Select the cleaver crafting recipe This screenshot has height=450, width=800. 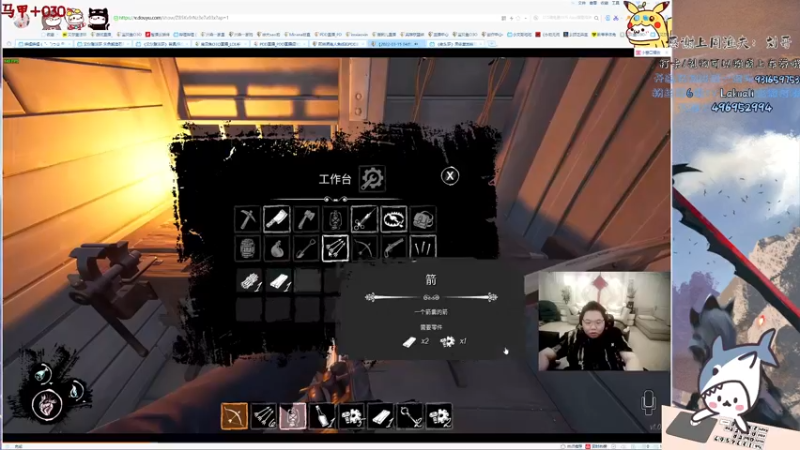[x=277, y=219]
